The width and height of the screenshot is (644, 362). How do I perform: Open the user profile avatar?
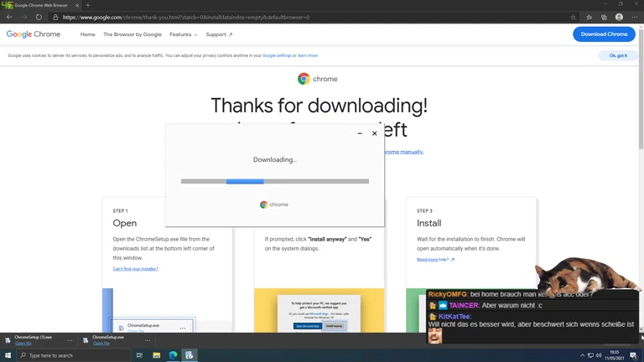619,18
